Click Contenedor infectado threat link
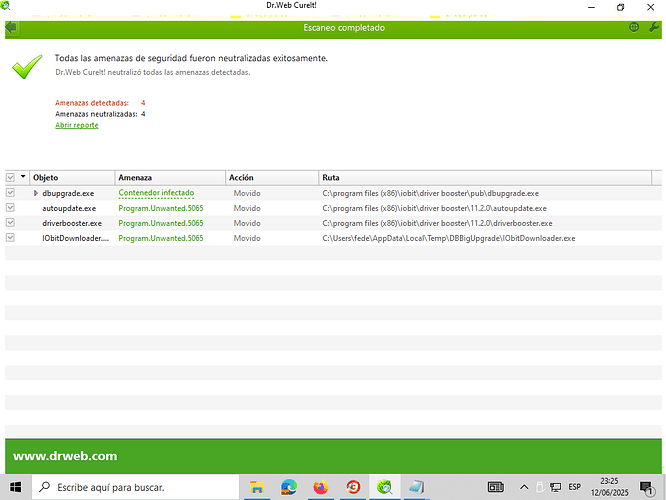Screen dimensions: 666x500 [156, 193]
